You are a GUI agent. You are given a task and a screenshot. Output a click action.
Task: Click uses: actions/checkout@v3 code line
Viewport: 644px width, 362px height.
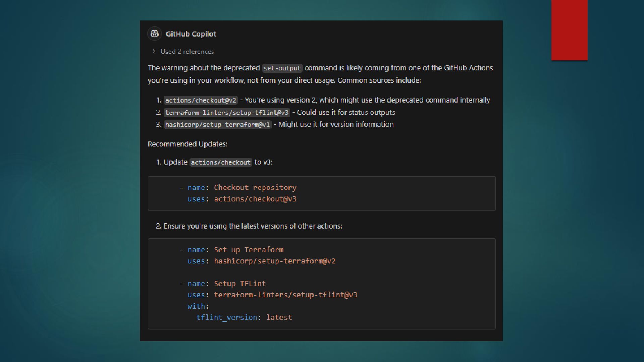coord(242,199)
